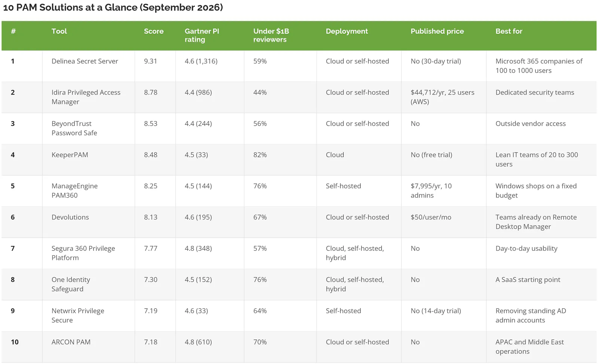Click the 'Tool' column header
The height and width of the screenshot is (364, 598).
59,31
